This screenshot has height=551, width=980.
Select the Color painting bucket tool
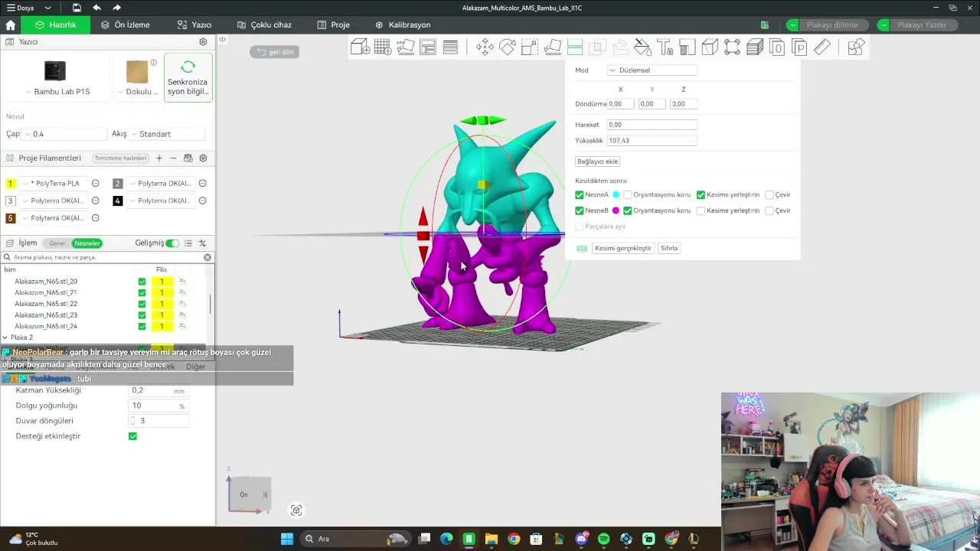pyautogui.click(x=642, y=47)
